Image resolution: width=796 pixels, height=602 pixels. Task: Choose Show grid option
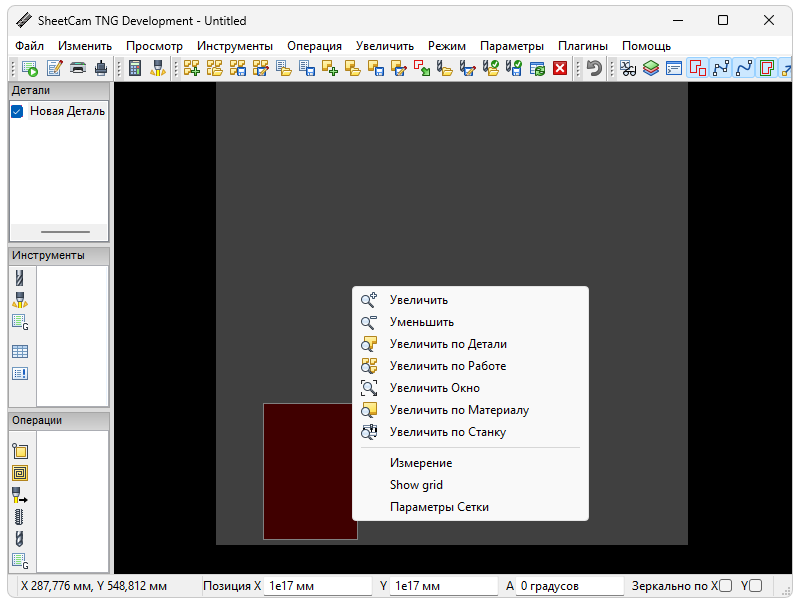pos(471,485)
